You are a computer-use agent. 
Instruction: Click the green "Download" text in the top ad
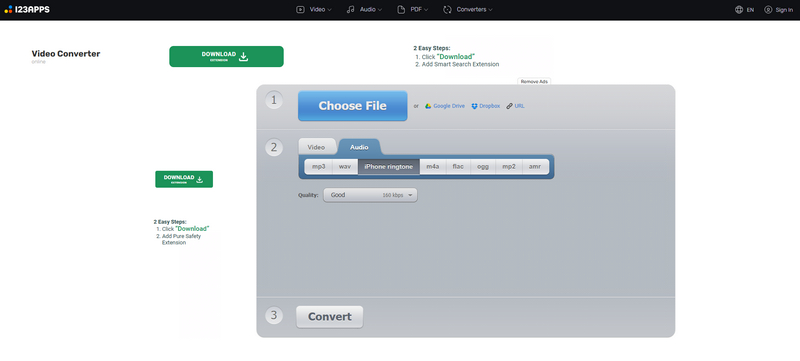click(456, 57)
